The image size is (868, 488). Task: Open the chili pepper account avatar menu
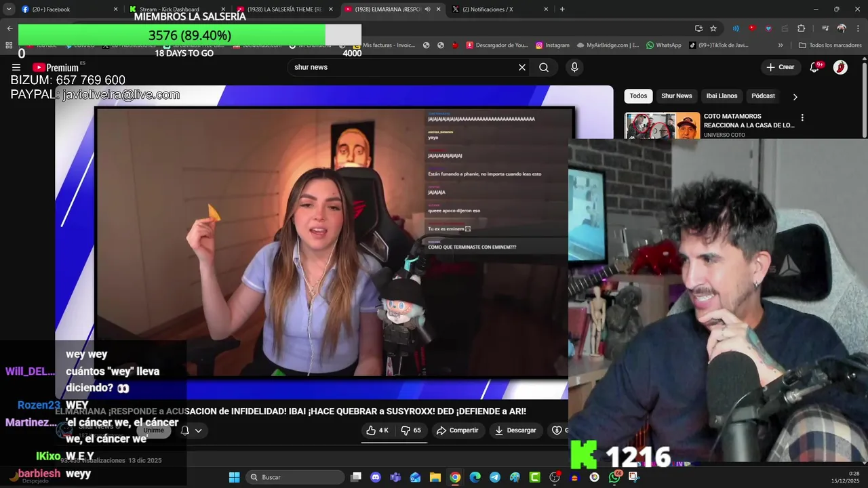pyautogui.click(x=840, y=67)
